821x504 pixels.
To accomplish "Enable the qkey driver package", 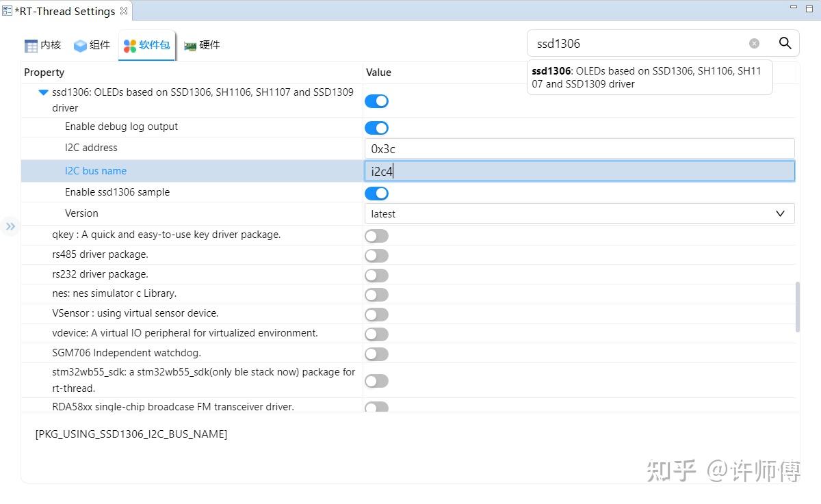I will 376,235.
